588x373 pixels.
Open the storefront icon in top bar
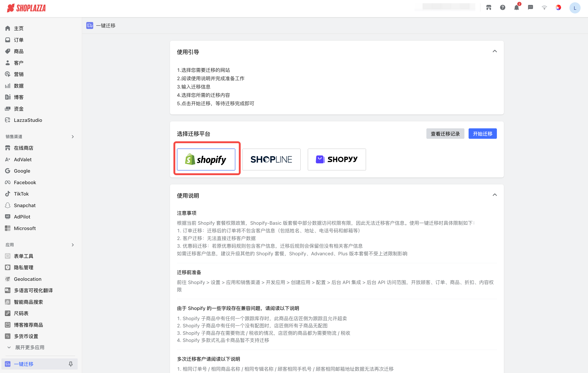coord(489,8)
